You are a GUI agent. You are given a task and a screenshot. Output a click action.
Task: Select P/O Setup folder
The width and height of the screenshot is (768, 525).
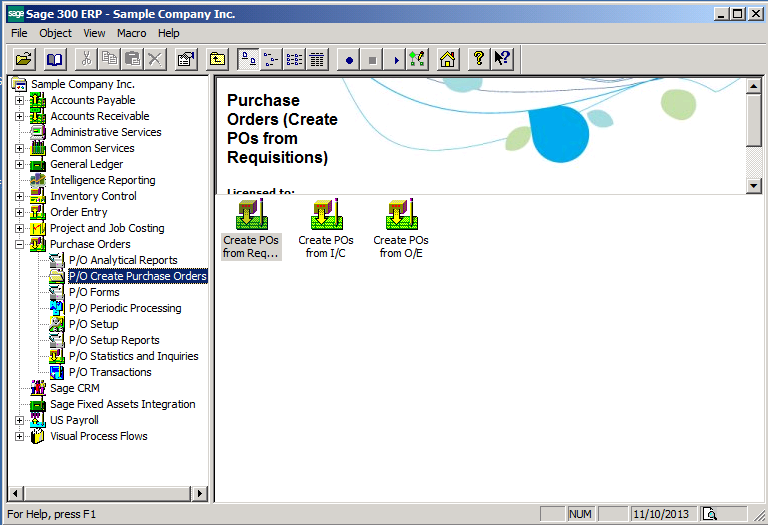(94, 324)
